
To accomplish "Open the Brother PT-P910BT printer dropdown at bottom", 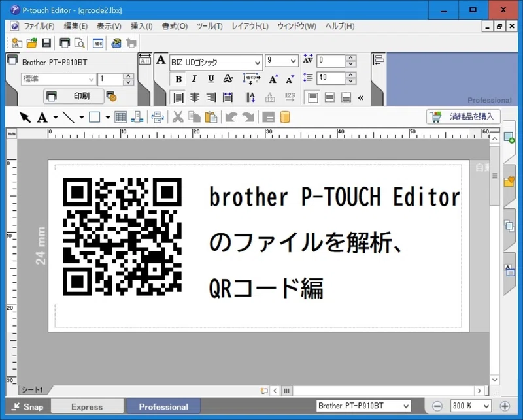I will click(406, 406).
